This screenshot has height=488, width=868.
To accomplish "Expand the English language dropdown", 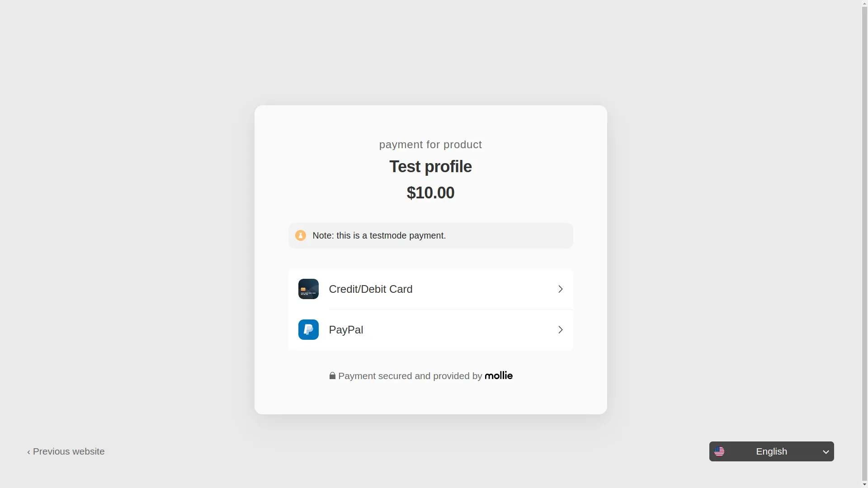I will 771,451.
